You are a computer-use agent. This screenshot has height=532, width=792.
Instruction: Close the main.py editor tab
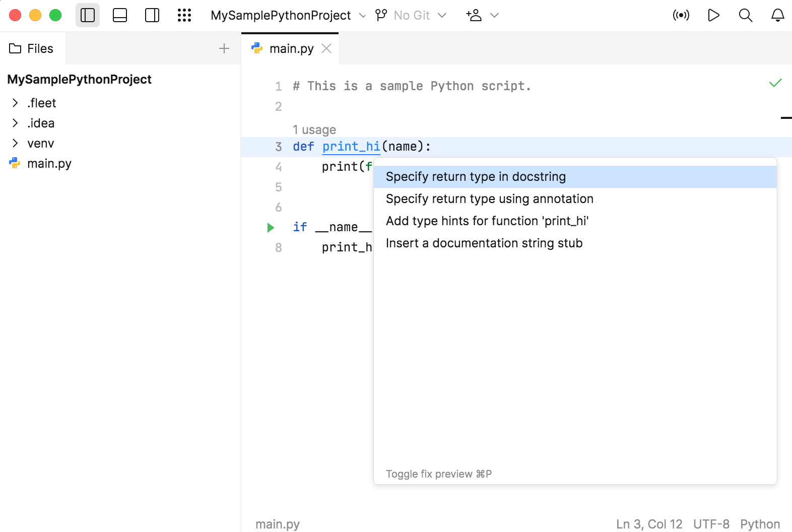(x=326, y=48)
